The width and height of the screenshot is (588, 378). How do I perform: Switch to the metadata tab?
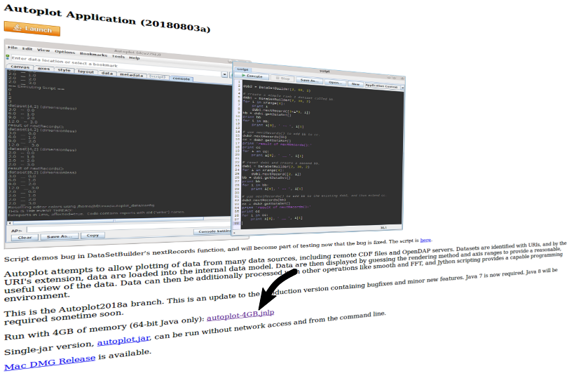131,75
